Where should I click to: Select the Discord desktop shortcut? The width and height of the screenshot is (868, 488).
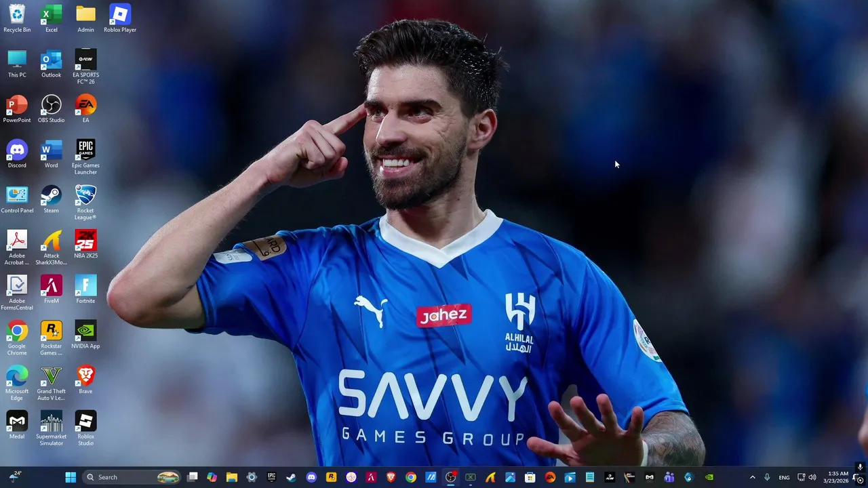(x=17, y=154)
